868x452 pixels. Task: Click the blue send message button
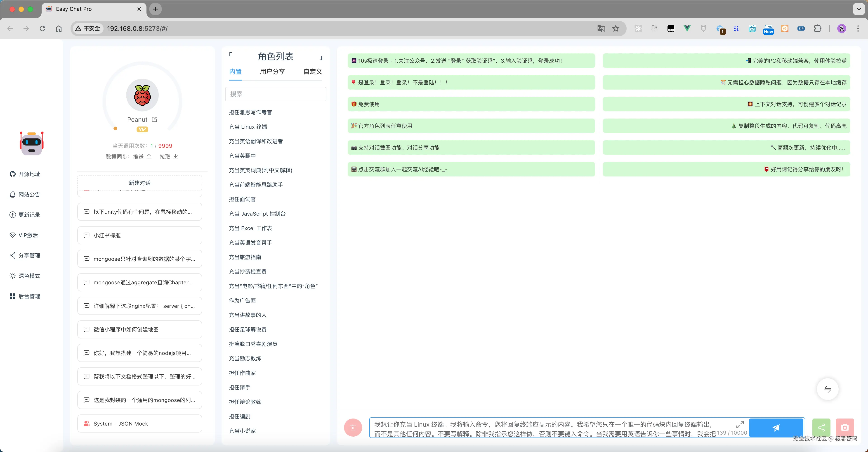(776, 428)
